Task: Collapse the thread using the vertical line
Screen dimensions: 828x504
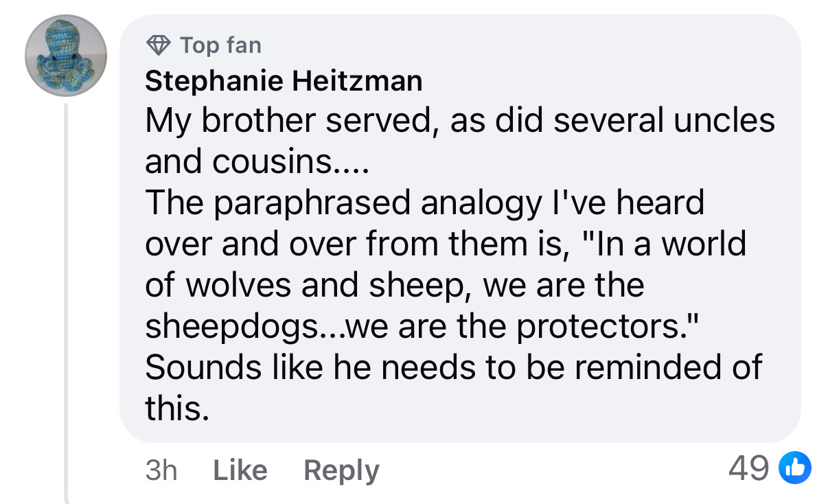Action: (67, 302)
